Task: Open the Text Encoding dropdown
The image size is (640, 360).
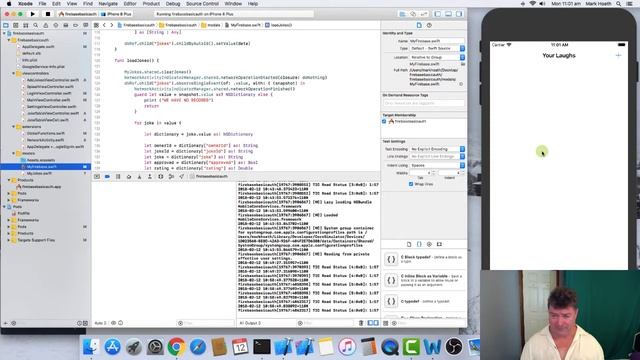Action: [x=437, y=149]
